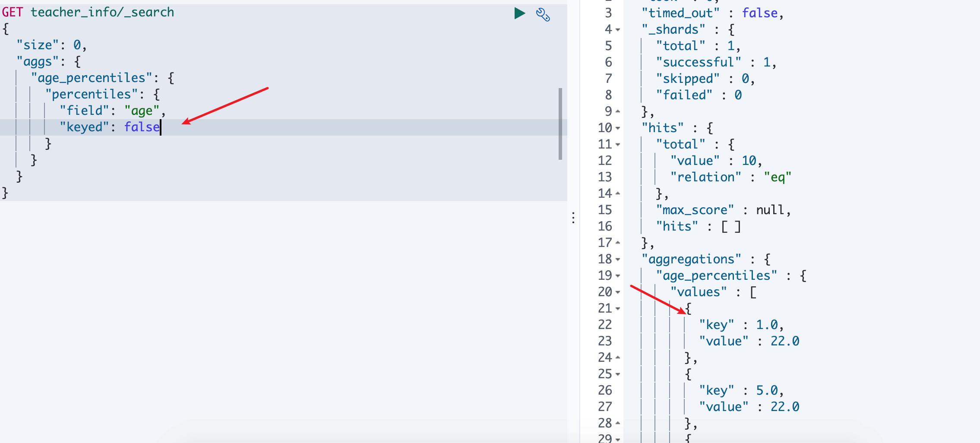Toggle the fold arrow at line 9
This screenshot has height=443, width=980.
point(618,111)
